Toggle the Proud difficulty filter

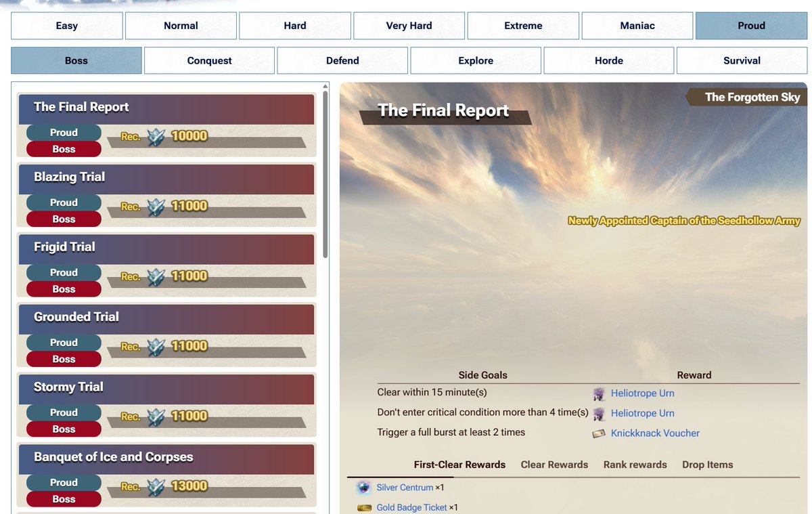click(x=751, y=26)
